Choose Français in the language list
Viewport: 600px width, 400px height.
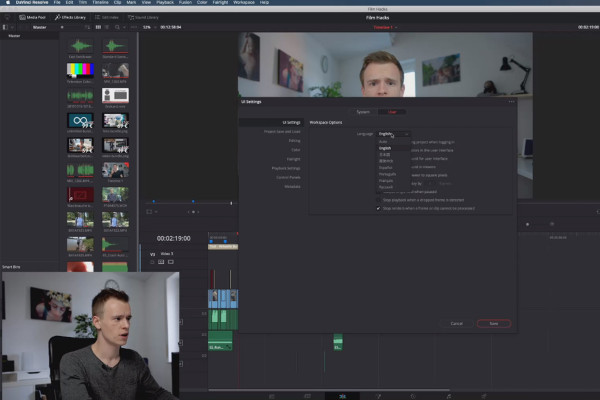click(x=394, y=181)
